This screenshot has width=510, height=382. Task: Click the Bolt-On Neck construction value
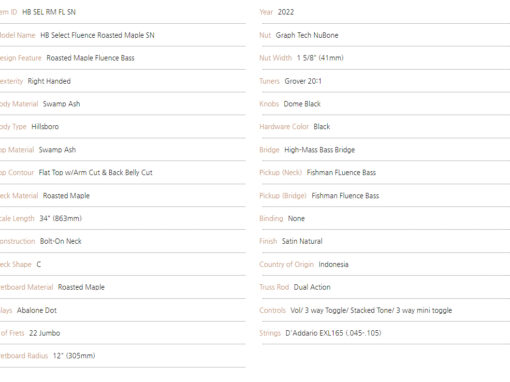pyautogui.click(x=61, y=241)
